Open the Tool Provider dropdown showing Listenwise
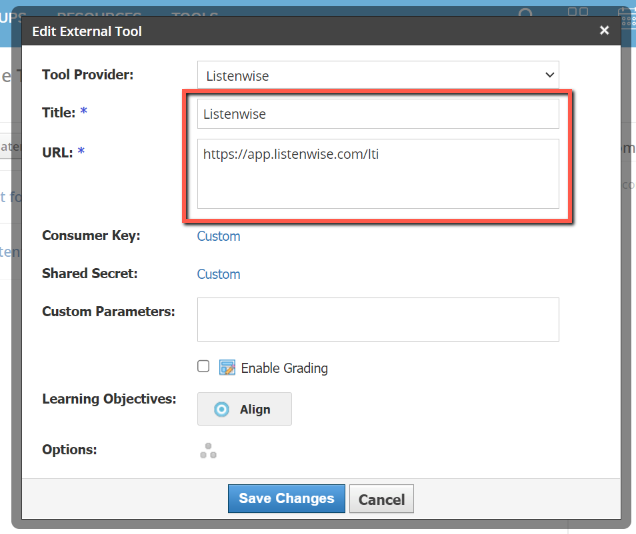The width and height of the screenshot is (636, 534). [378, 75]
